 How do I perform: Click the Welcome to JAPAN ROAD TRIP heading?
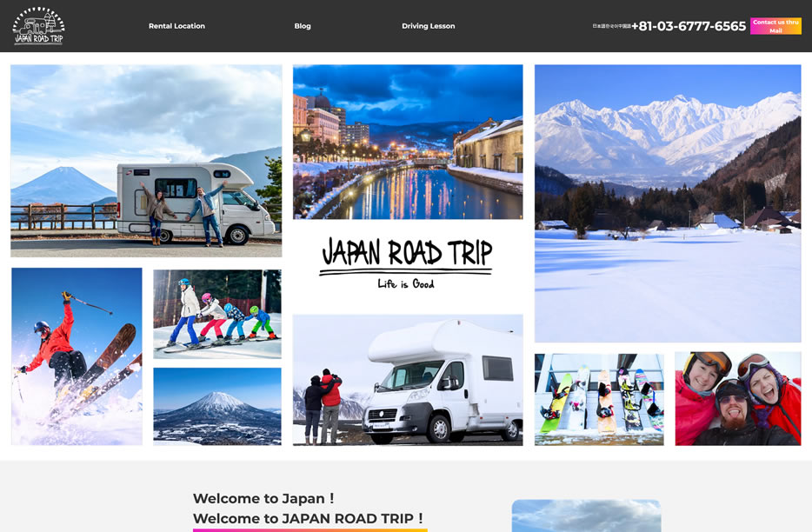[x=308, y=518]
